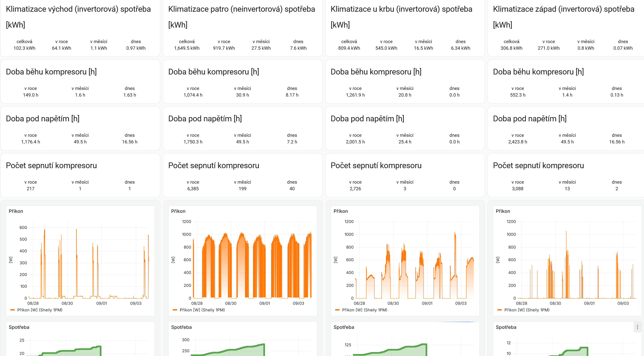Click the 199 monthly compressor switch count
Viewport: 644px width, 356px height.
242,189
